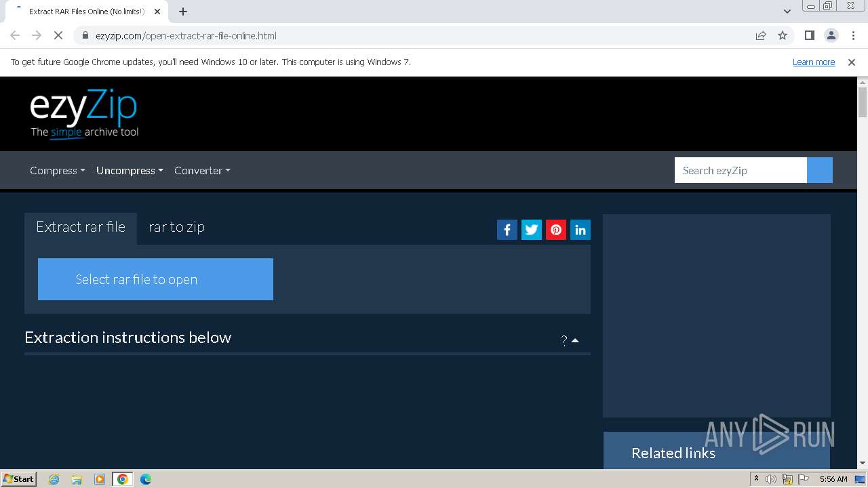Click Related links heading
This screenshot has width=868, height=488.
click(673, 453)
